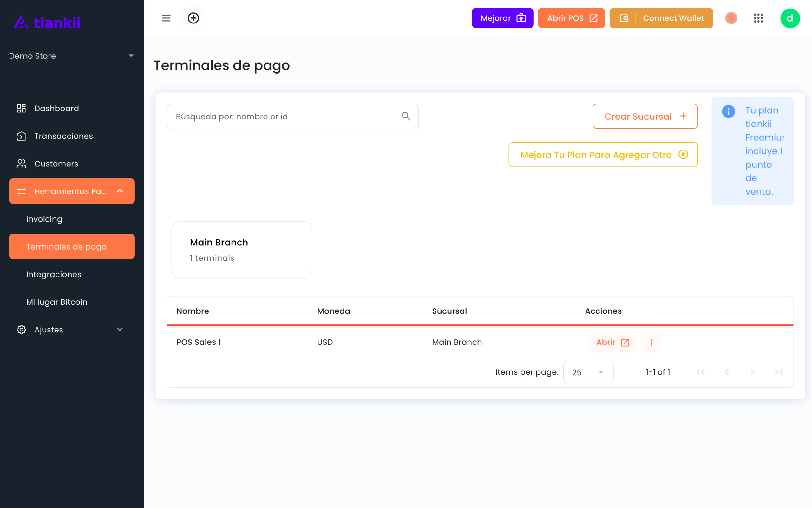Click the blue info icon
The image size is (812, 508).
click(x=729, y=111)
